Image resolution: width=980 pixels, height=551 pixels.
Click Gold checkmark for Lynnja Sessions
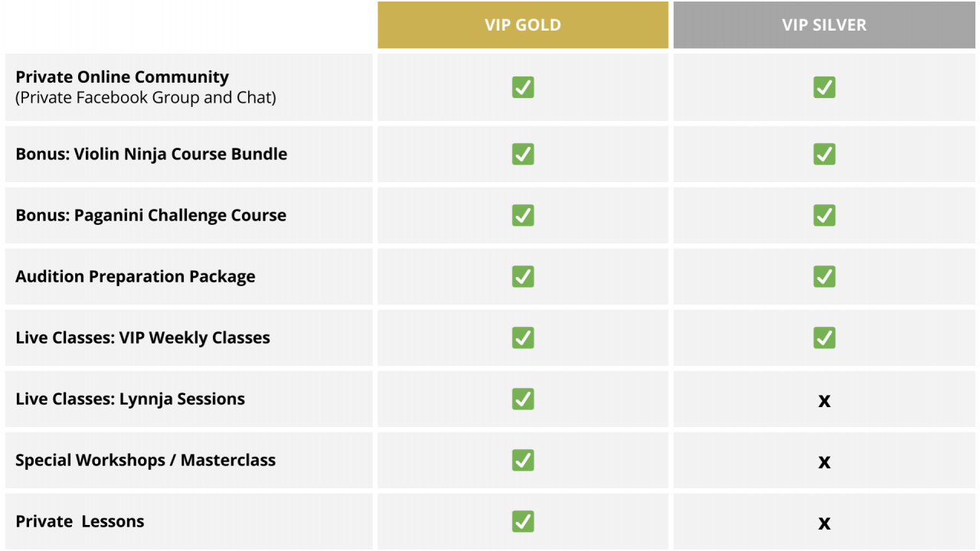click(x=523, y=399)
